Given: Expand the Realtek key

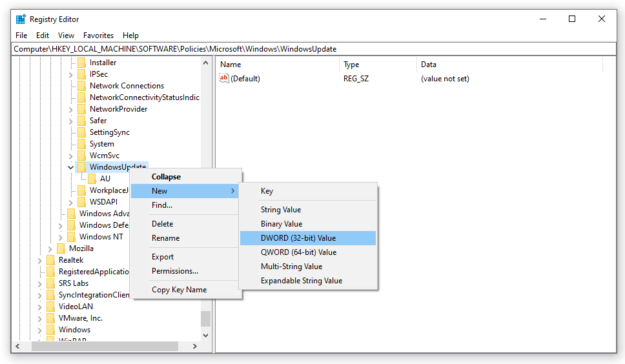Looking at the screenshot, I should (39, 261).
